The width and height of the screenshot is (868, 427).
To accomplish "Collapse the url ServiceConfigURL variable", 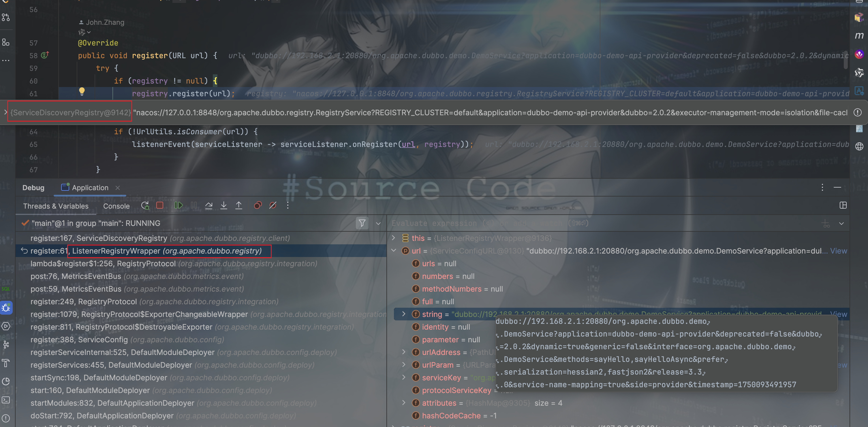I will click(x=393, y=251).
